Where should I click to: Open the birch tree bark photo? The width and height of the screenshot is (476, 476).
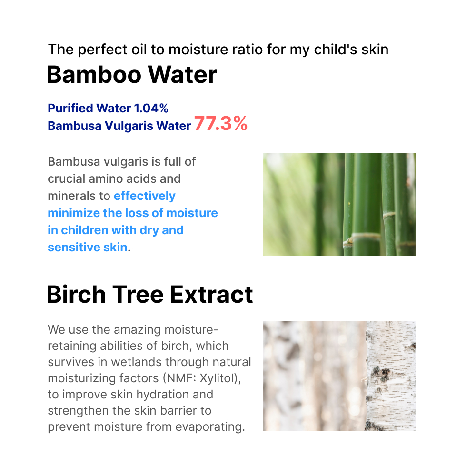coord(339,376)
